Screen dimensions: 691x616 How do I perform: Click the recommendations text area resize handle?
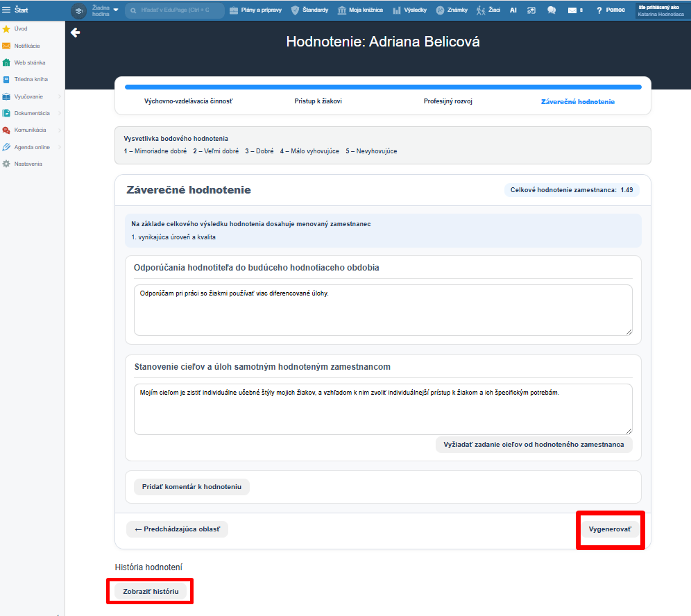(x=629, y=332)
